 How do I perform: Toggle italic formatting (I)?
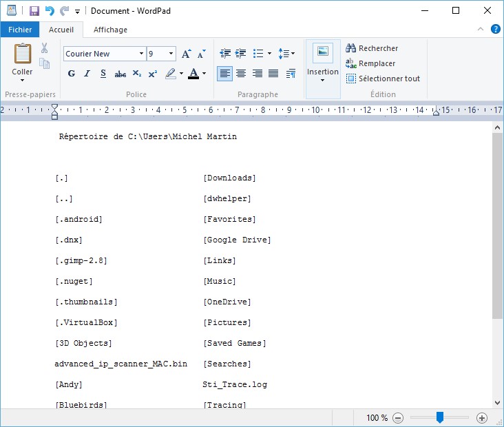point(87,74)
